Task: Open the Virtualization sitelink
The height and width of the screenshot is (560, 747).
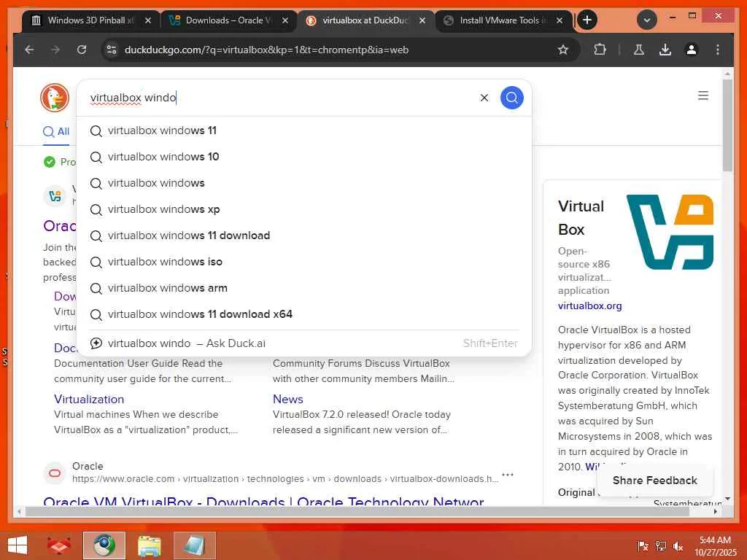Action: click(88, 399)
